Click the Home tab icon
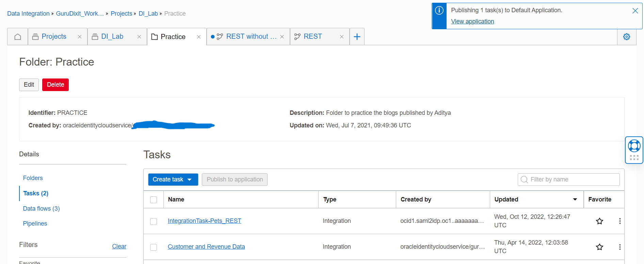The image size is (644, 264). point(18,37)
